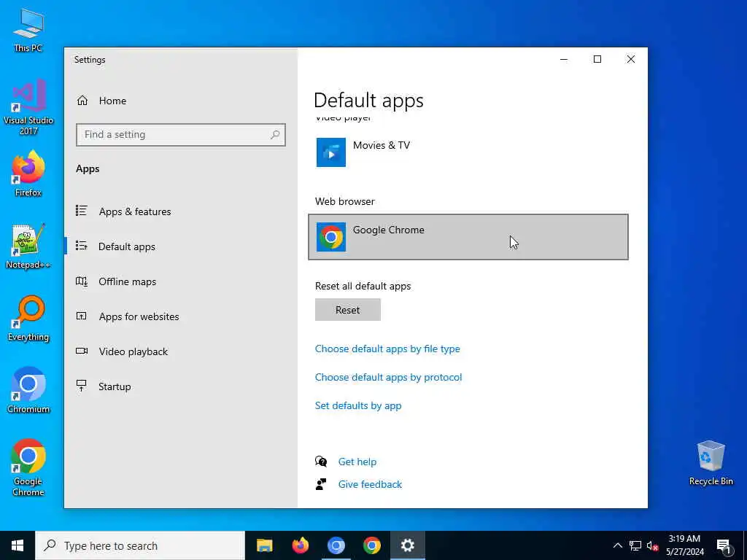Show hidden system tray icons
The image size is (747, 560).
tap(617, 545)
